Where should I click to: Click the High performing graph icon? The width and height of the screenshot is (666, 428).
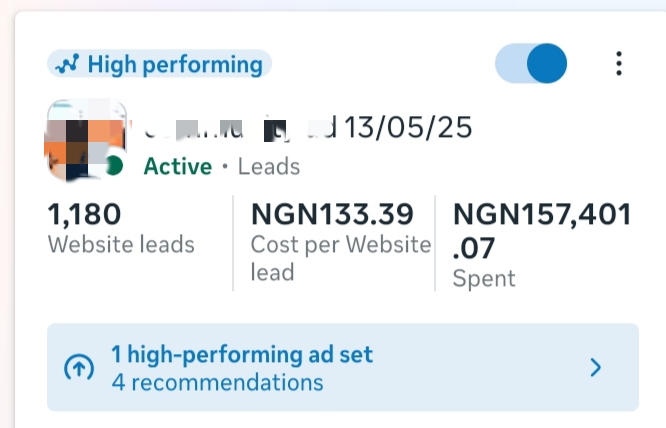point(66,65)
